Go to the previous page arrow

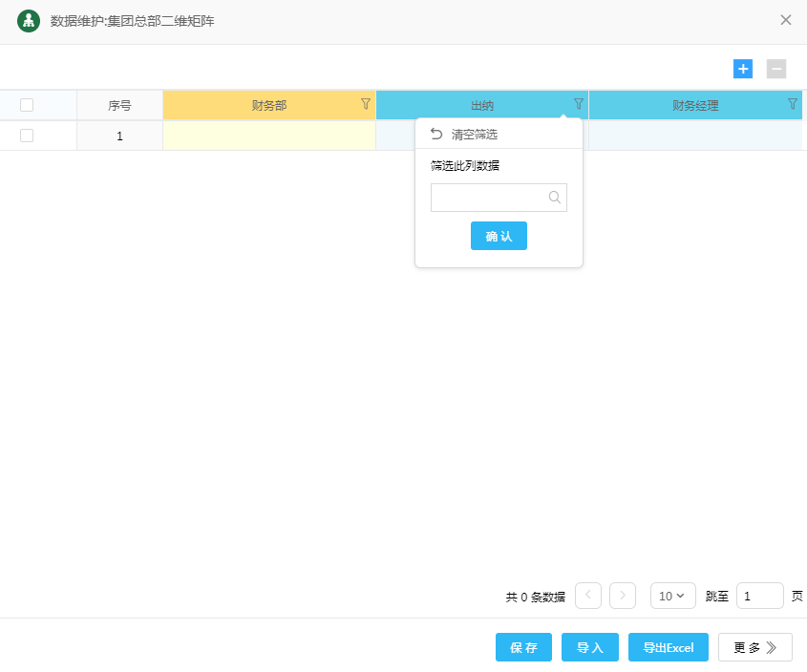pos(588,596)
